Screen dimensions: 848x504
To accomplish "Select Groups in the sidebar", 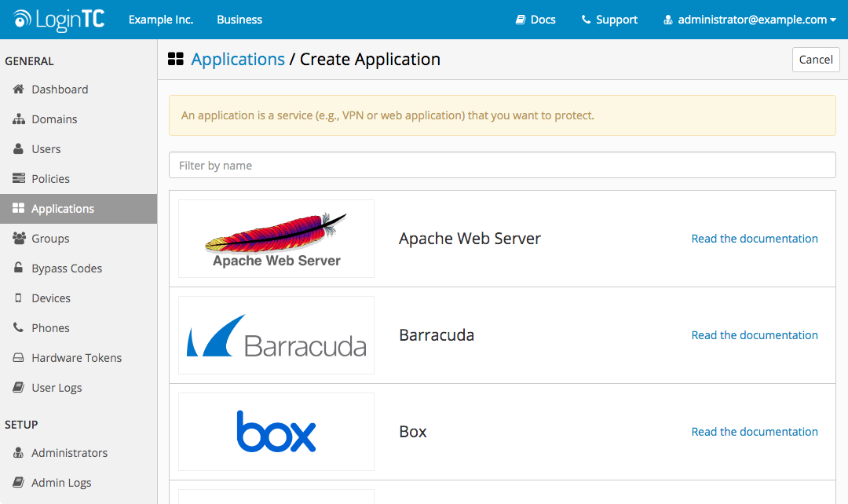I will (x=50, y=239).
